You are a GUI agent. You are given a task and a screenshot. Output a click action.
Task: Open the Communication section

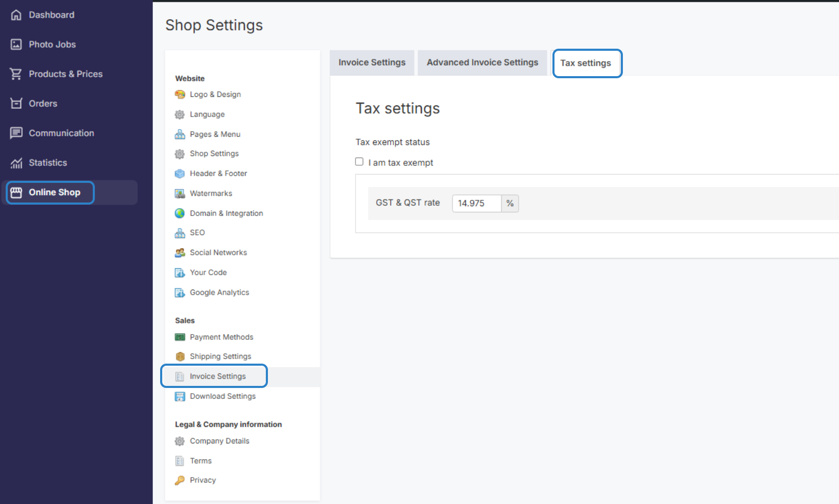click(x=62, y=133)
